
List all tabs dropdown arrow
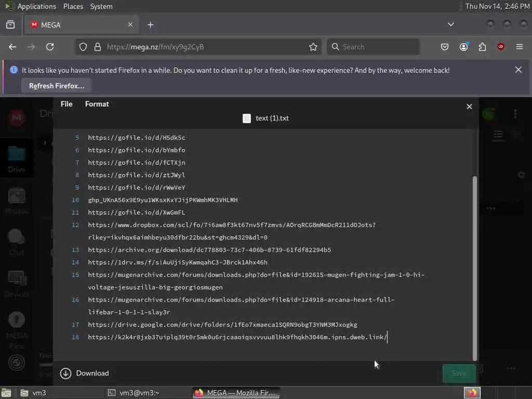click(450, 24)
